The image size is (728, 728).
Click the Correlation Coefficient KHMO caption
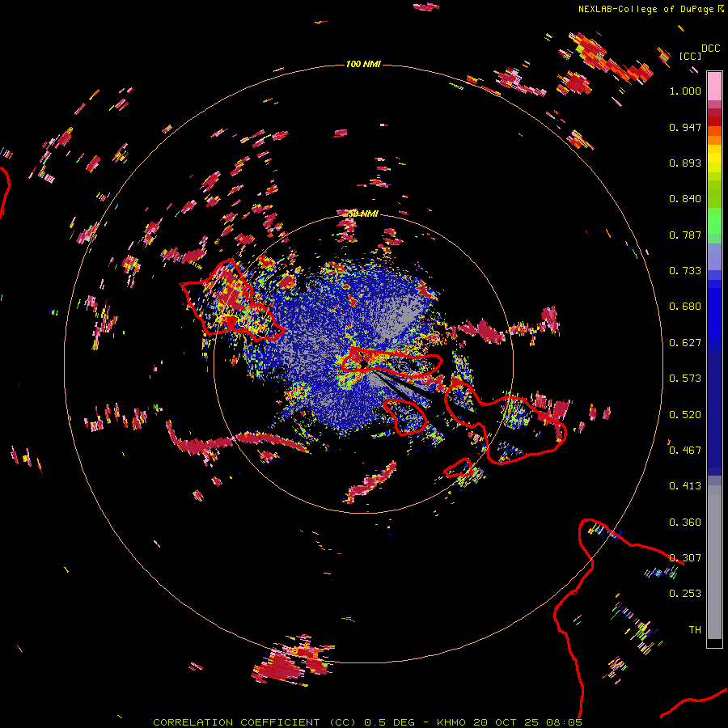pyautogui.click(x=367, y=722)
